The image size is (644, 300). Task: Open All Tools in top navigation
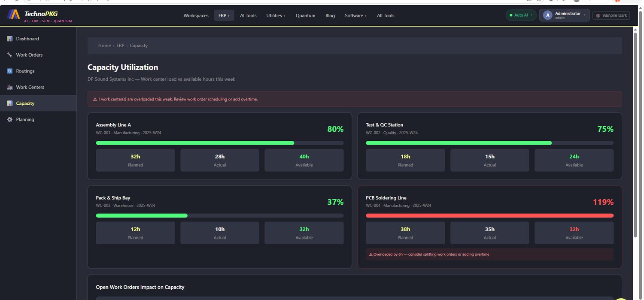click(386, 15)
